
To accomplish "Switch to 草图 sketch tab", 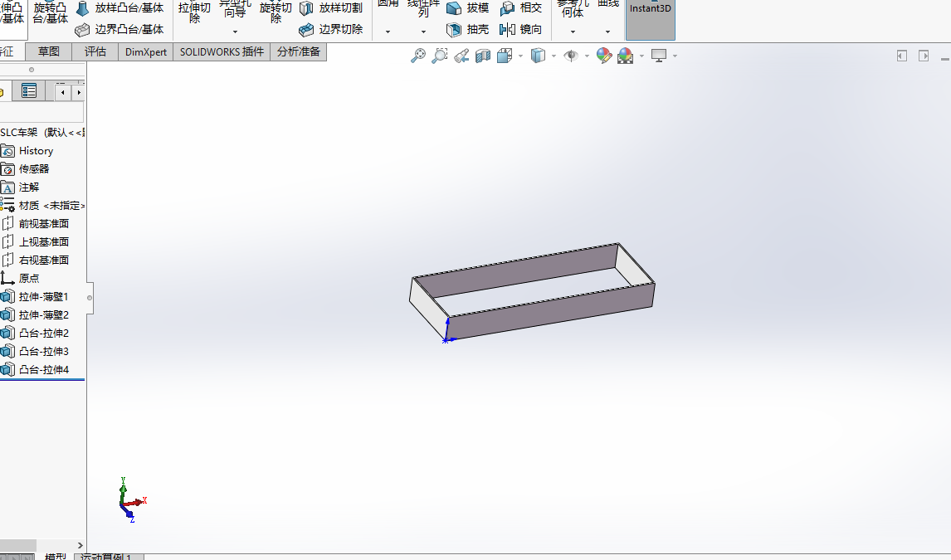I will click(x=48, y=52).
